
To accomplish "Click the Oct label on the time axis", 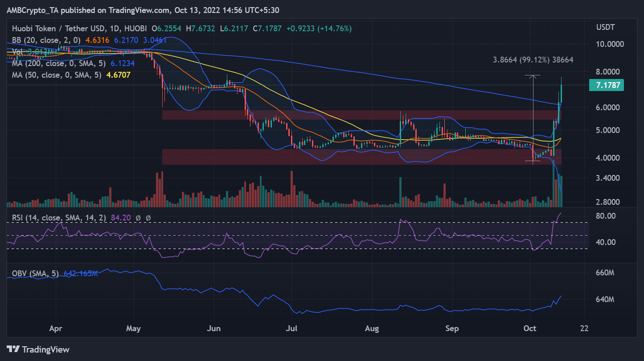I will point(530,328).
